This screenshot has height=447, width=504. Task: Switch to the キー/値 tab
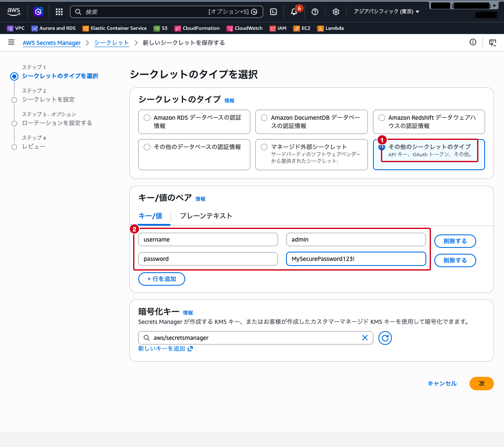coord(150,216)
